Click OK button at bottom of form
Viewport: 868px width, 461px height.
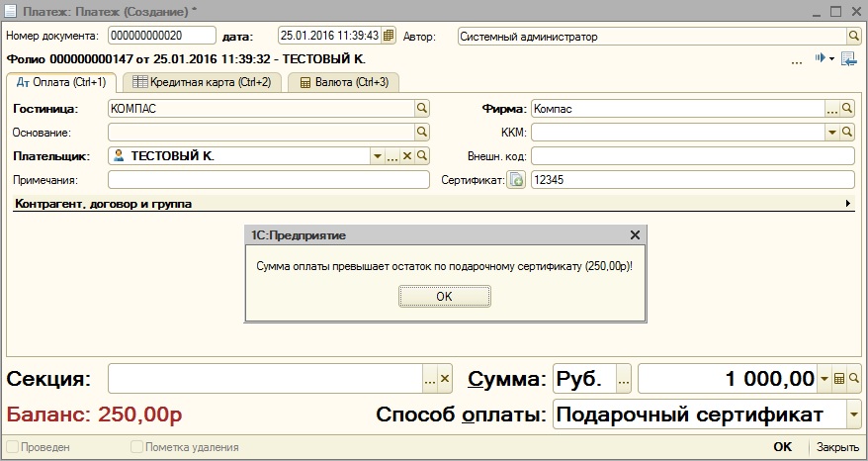(783, 447)
